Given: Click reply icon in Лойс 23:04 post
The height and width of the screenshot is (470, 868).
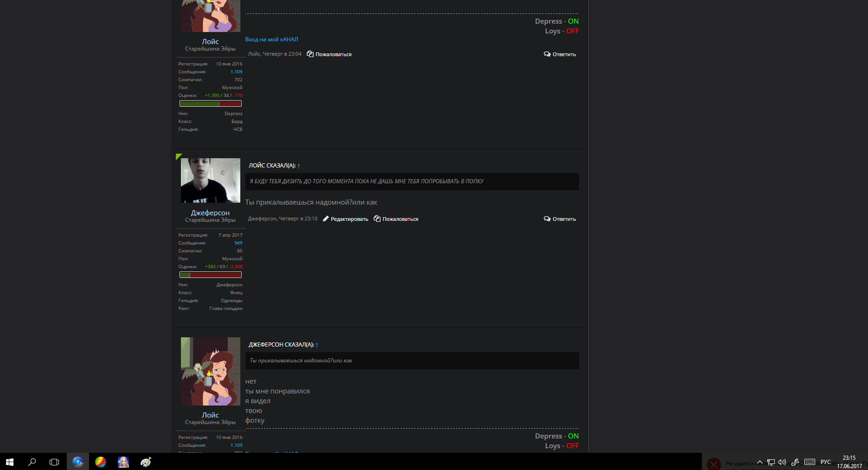Looking at the screenshot, I should point(547,54).
